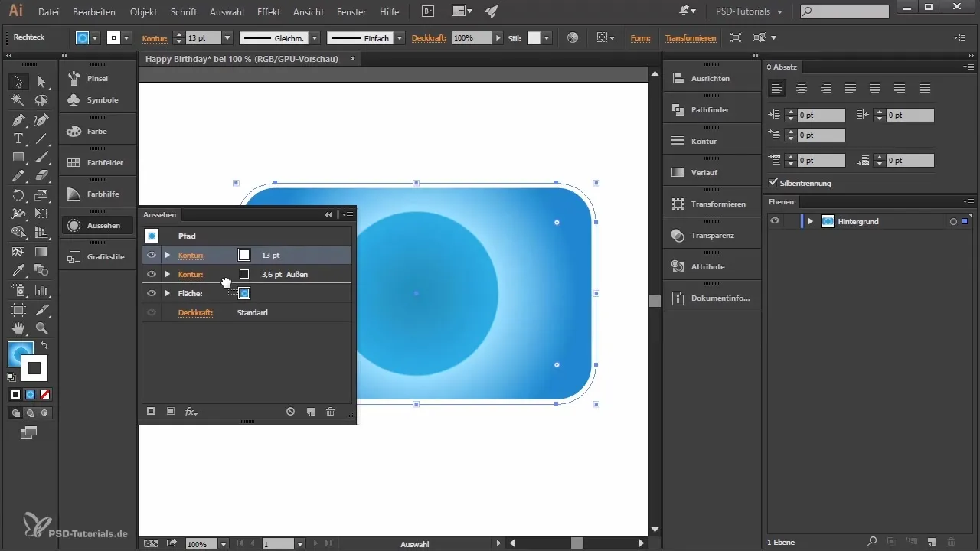Open the Bearbeiten menu

point(95,12)
